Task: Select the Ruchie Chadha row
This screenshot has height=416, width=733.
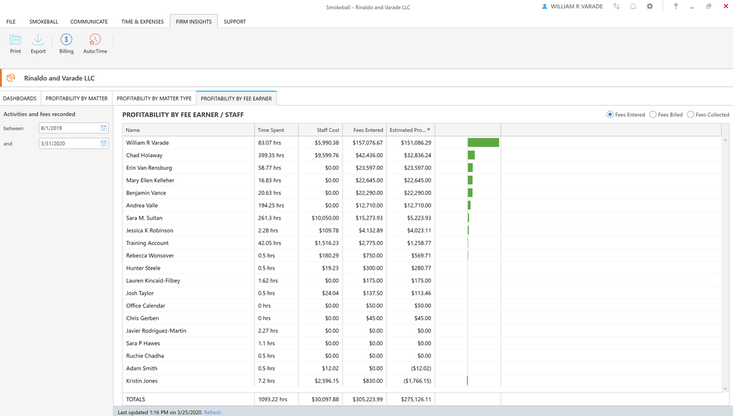Action: pyautogui.click(x=423, y=356)
